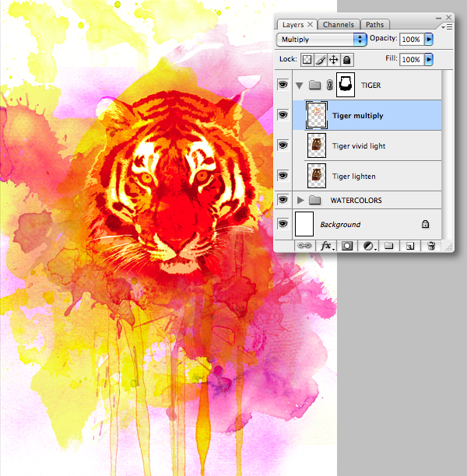
Task: Hide the Tiger multiply layer
Action: tap(283, 115)
